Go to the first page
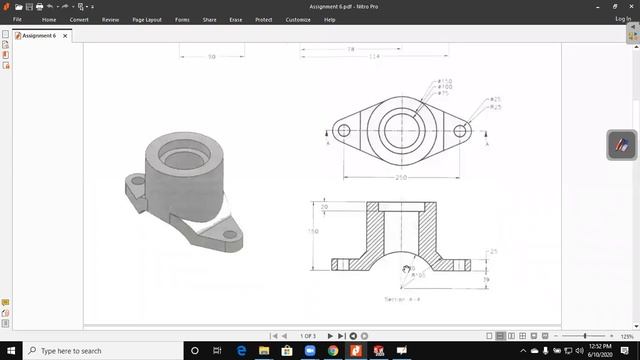 (274, 336)
